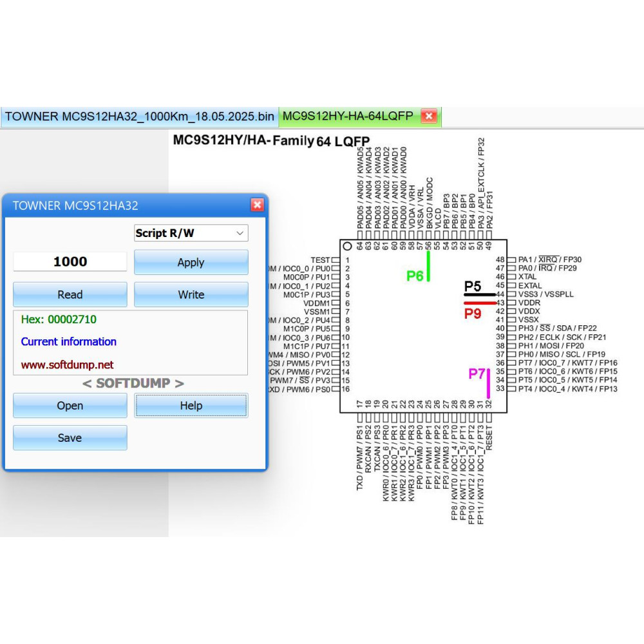Image resolution: width=644 pixels, height=644 pixels.
Task: Click the PT5 / IOC0_5 / KWT5 / FP14 label
Action: pos(567,380)
